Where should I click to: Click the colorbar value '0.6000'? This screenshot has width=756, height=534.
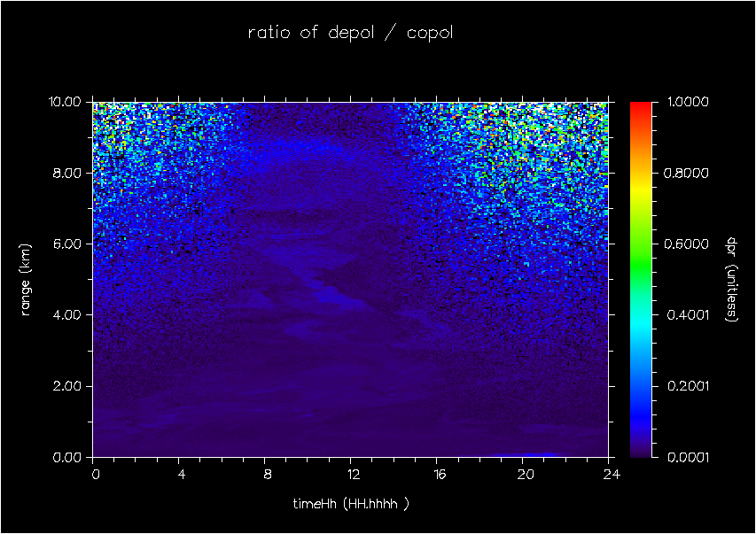pyautogui.click(x=687, y=244)
